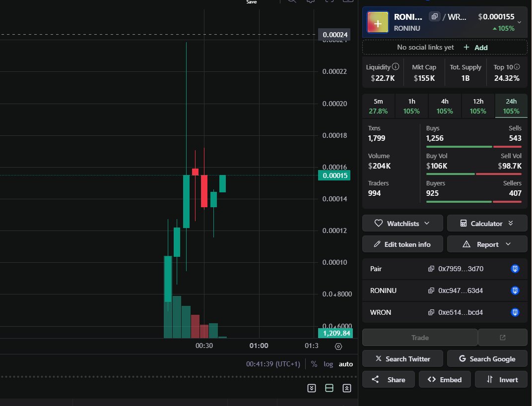
Task: Click the Liquidity value $22.7K
Action: click(x=383, y=78)
